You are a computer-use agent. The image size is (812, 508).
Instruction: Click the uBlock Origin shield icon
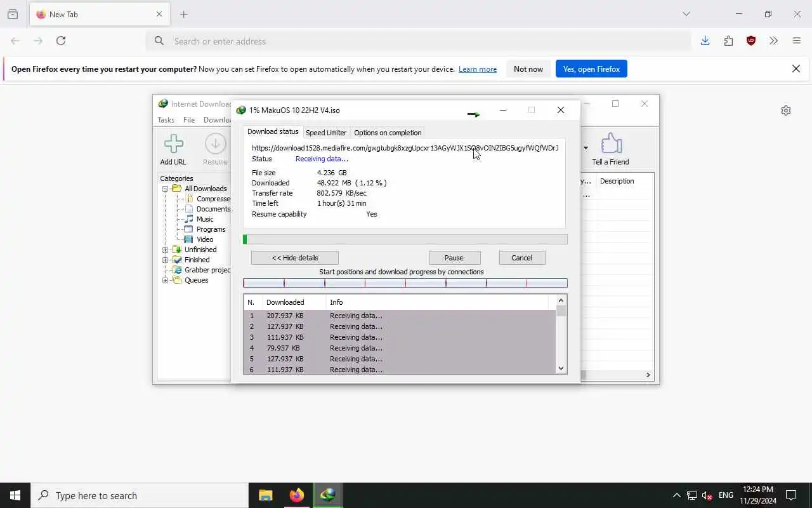pyautogui.click(x=751, y=41)
